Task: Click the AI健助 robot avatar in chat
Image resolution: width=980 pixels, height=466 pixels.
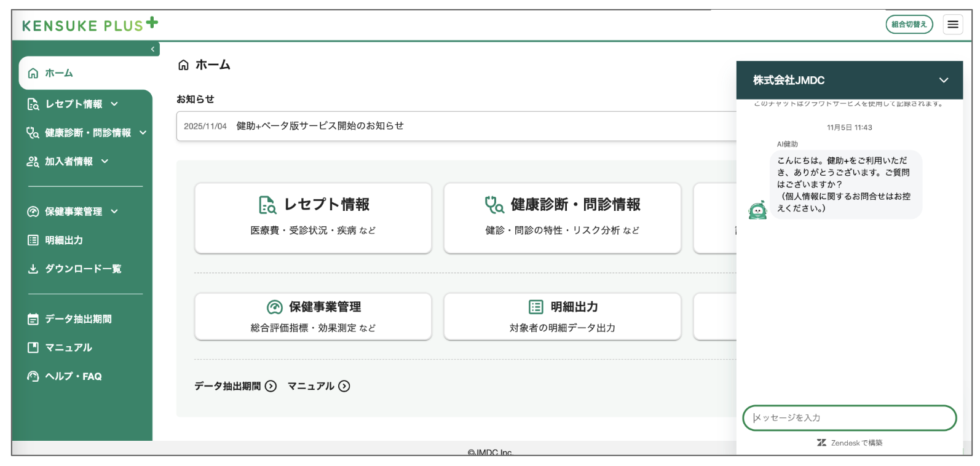Action: pos(758,210)
